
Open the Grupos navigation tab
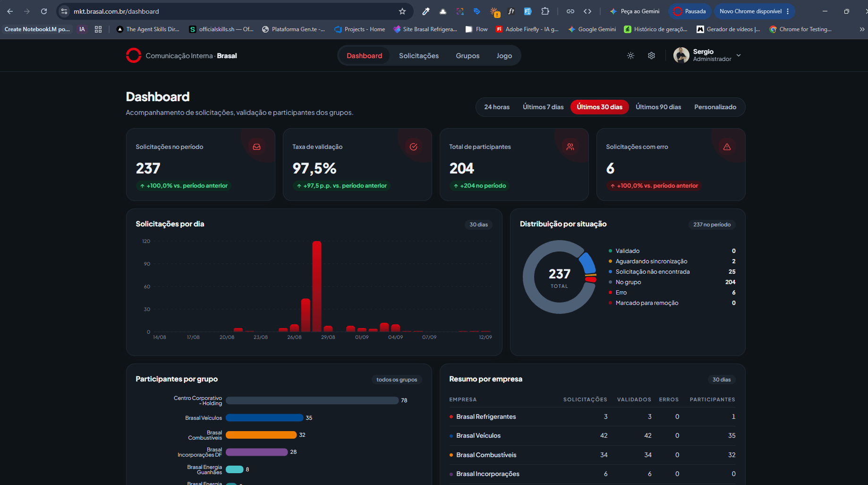(468, 56)
